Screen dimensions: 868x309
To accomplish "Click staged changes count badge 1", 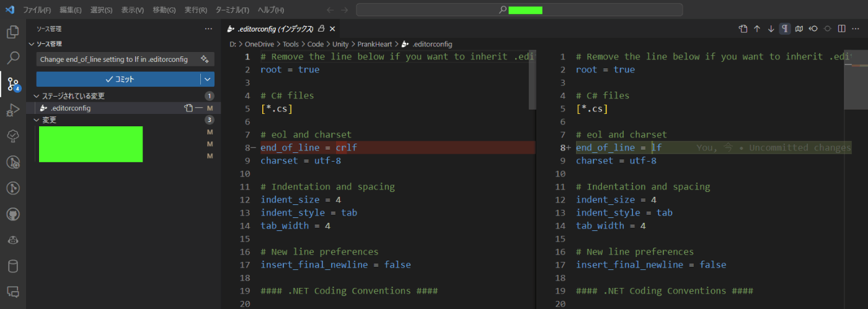I will point(210,96).
